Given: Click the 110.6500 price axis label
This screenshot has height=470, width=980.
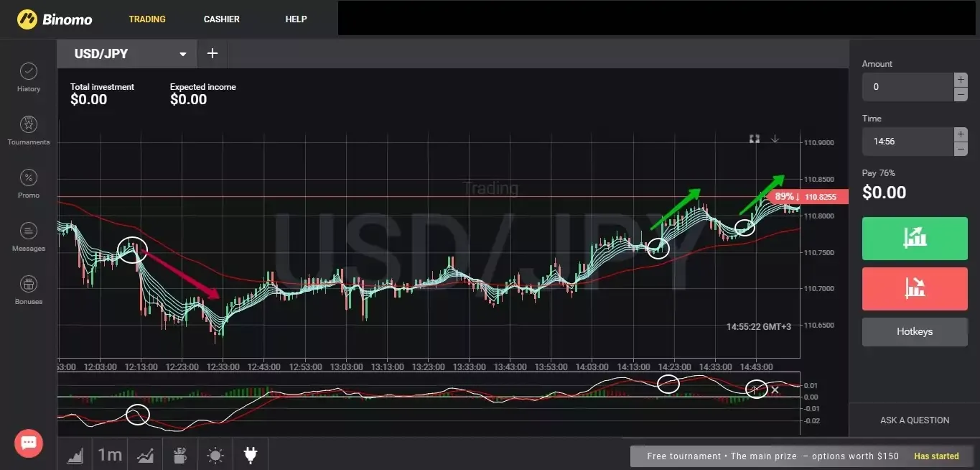Looking at the screenshot, I should pos(819,325).
